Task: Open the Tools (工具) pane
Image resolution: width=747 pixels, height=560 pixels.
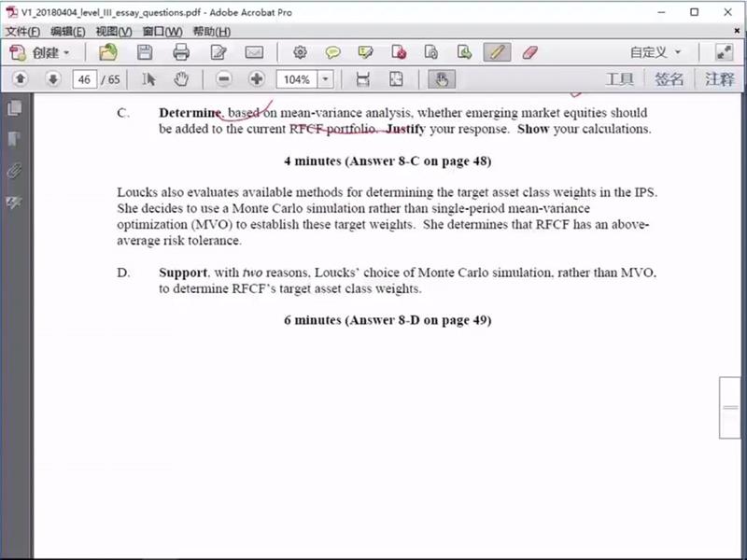Action: point(619,79)
